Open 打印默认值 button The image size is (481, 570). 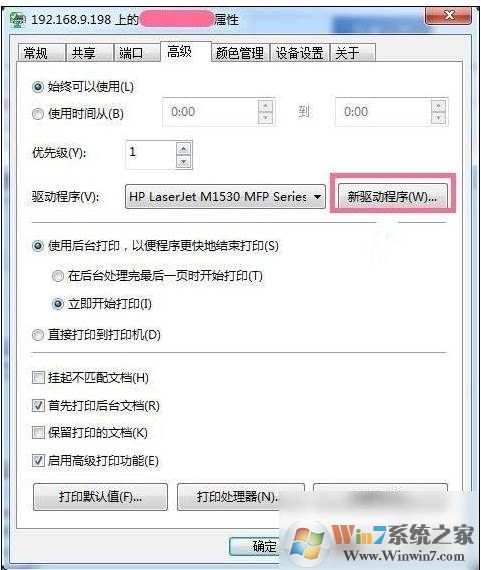tap(100, 497)
